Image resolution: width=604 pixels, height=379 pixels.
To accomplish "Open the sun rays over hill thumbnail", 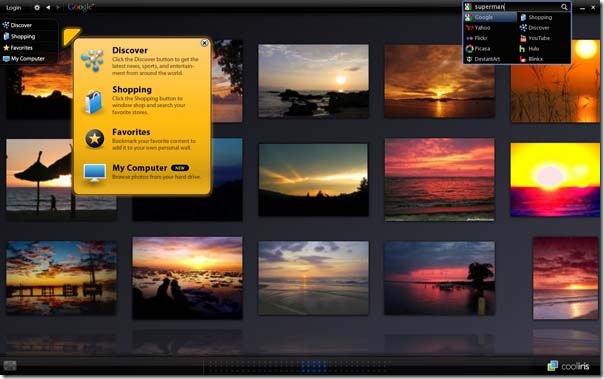I will click(313, 180).
